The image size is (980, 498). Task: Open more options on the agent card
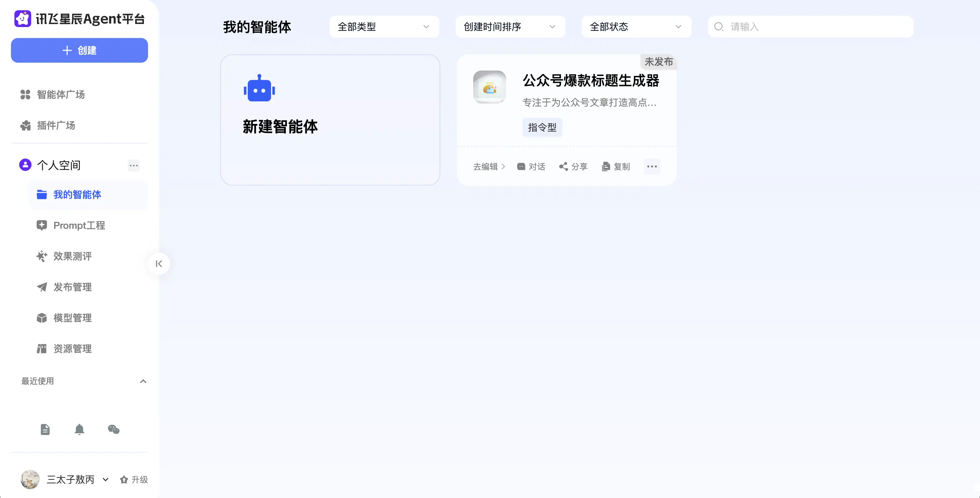pos(652,166)
